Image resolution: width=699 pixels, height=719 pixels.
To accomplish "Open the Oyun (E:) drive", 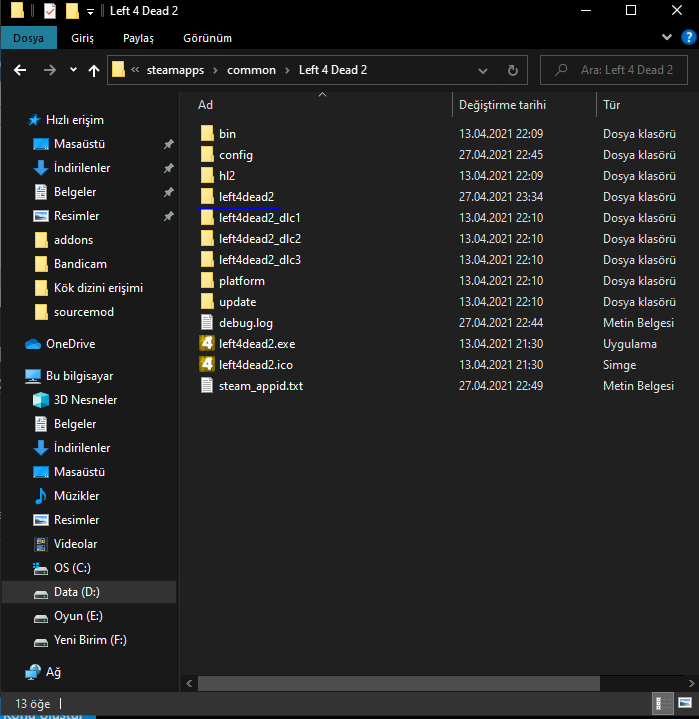I will click(x=68, y=616).
